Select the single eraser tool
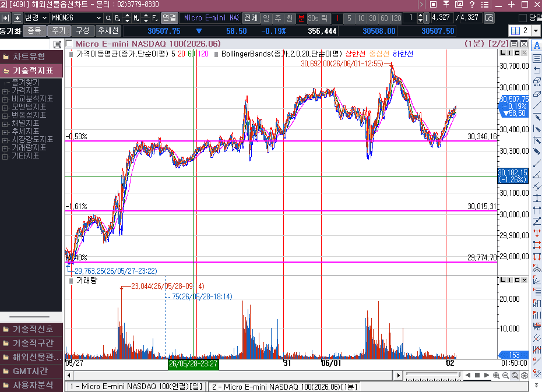This screenshot has height=392, width=542. click(x=537, y=94)
